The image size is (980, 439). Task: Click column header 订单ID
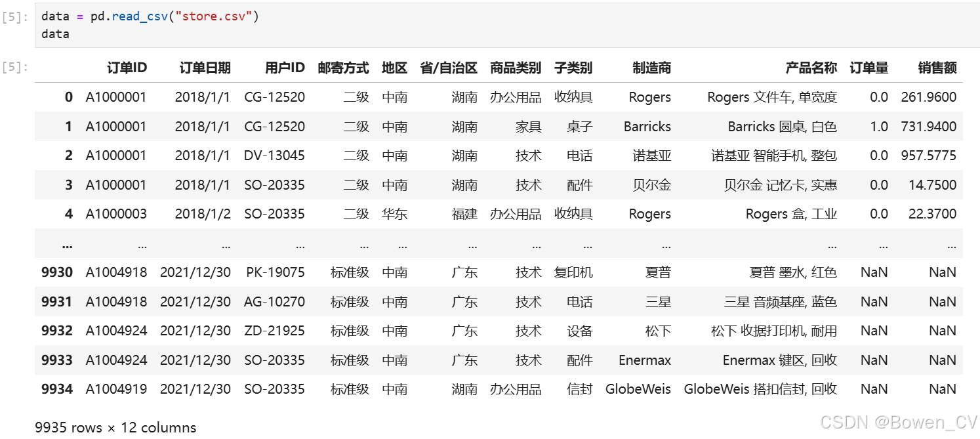[x=127, y=68]
